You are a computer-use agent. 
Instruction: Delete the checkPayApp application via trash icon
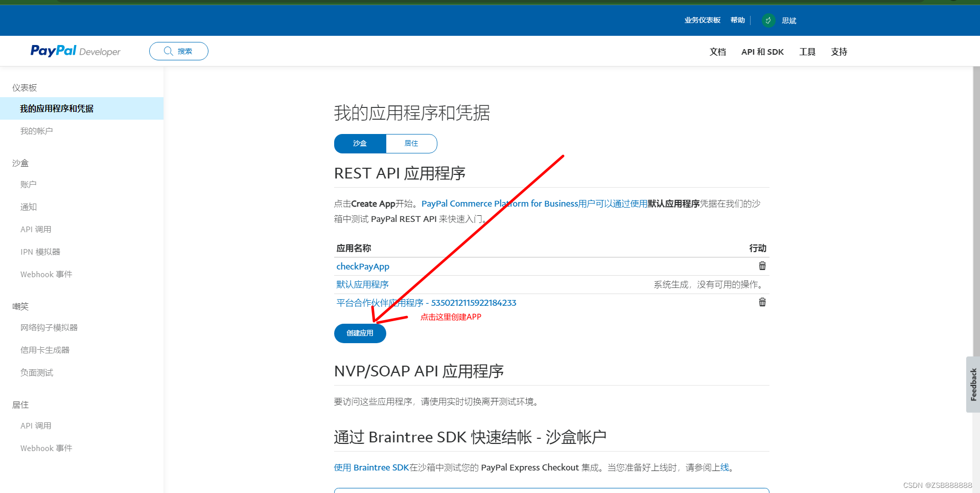coord(762,266)
